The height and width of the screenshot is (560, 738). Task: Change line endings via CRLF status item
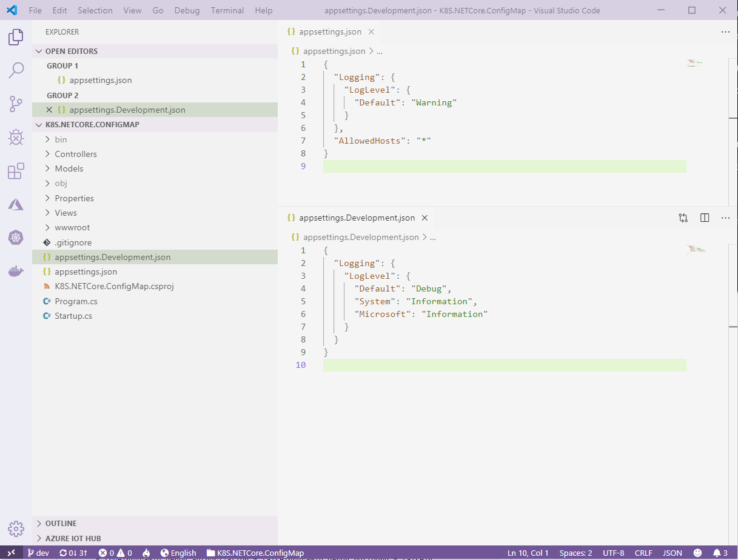coord(643,553)
